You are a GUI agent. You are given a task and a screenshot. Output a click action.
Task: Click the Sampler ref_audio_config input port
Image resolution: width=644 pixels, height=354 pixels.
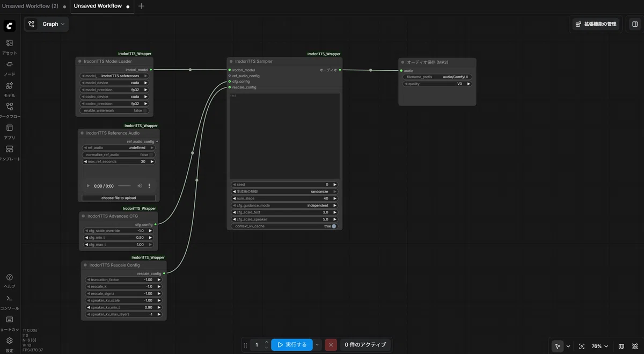[x=230, y=76]
